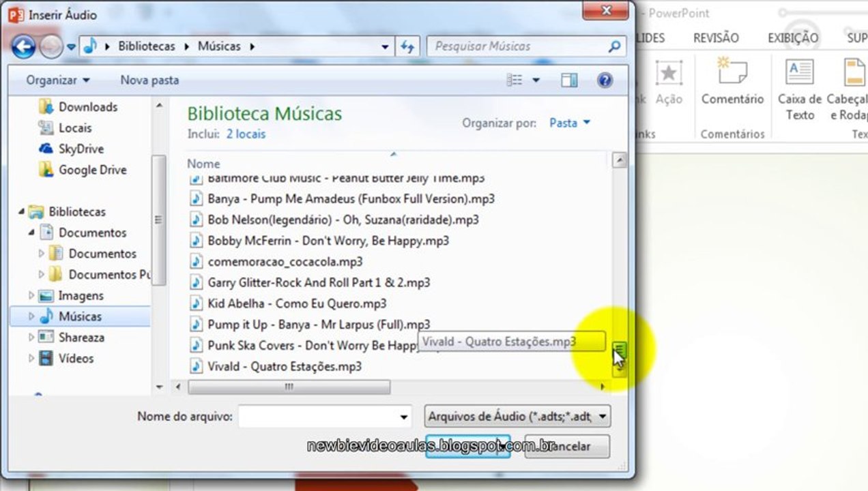
Task: Click the 2 locais link
Action: [x=246, y=134]
